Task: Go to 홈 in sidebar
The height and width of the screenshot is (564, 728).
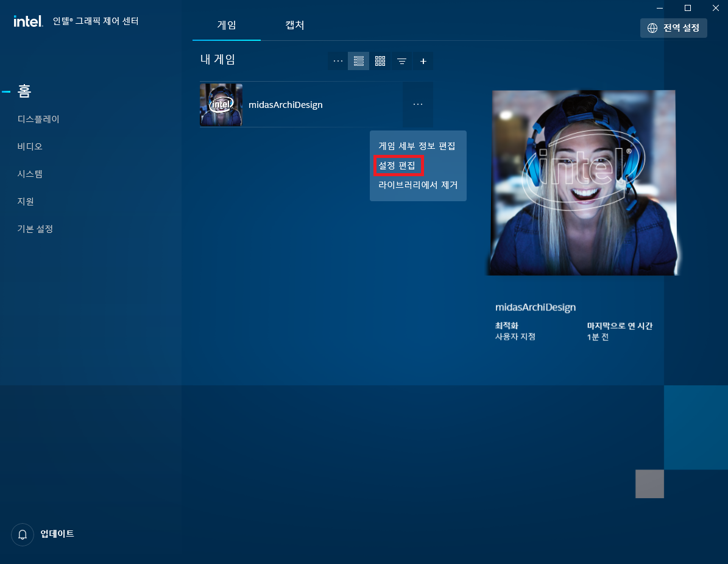Action: [x=24, y=91]
